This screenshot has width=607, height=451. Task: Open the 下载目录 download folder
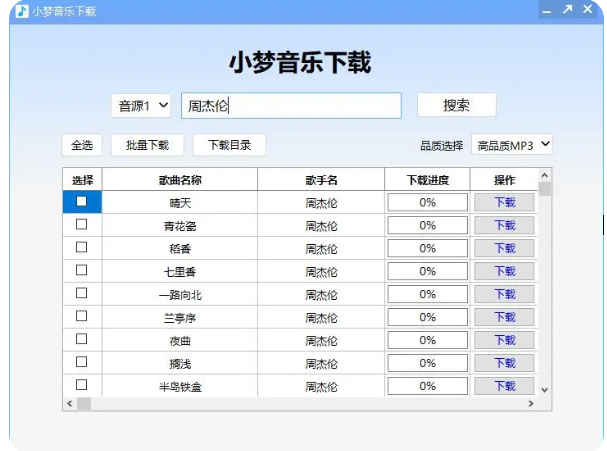pyautogui.click(x=230, y=145)
